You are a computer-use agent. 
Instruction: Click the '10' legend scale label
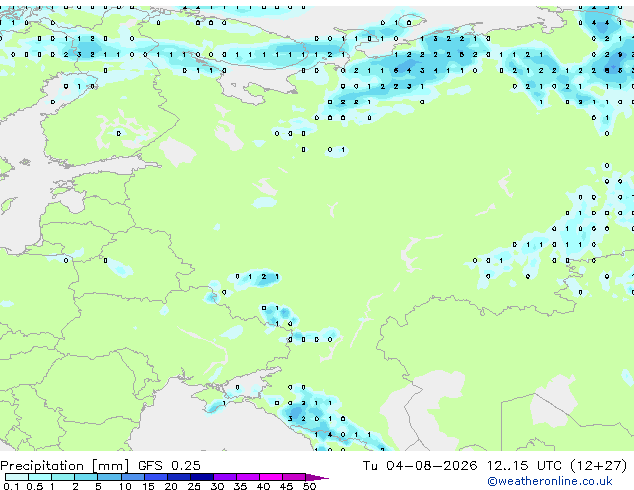point(125,486)
